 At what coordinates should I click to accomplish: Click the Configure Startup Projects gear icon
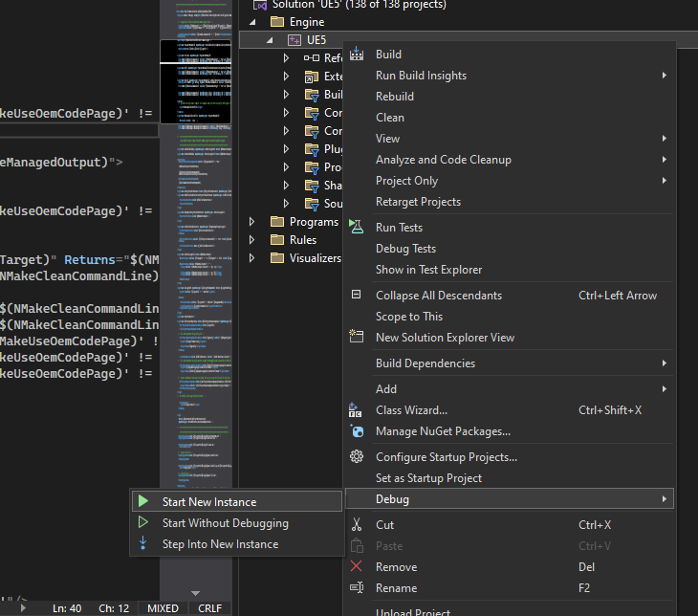click(357, 456)
